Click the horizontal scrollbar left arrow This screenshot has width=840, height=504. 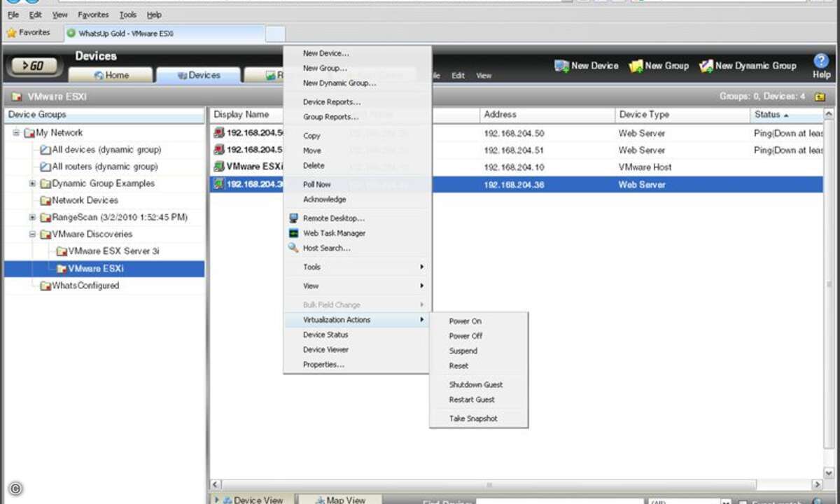(216, 484)
